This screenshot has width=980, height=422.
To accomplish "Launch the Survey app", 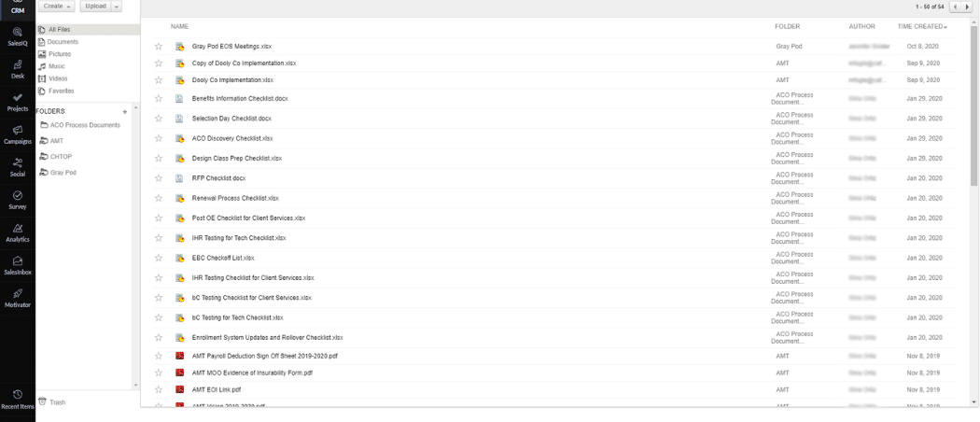I will (18, 200).
